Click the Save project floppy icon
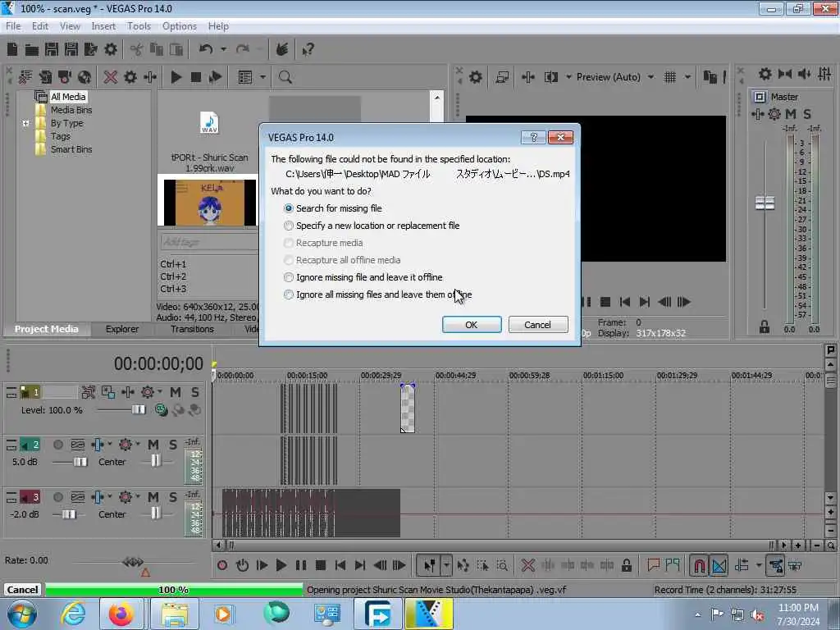 52,50
